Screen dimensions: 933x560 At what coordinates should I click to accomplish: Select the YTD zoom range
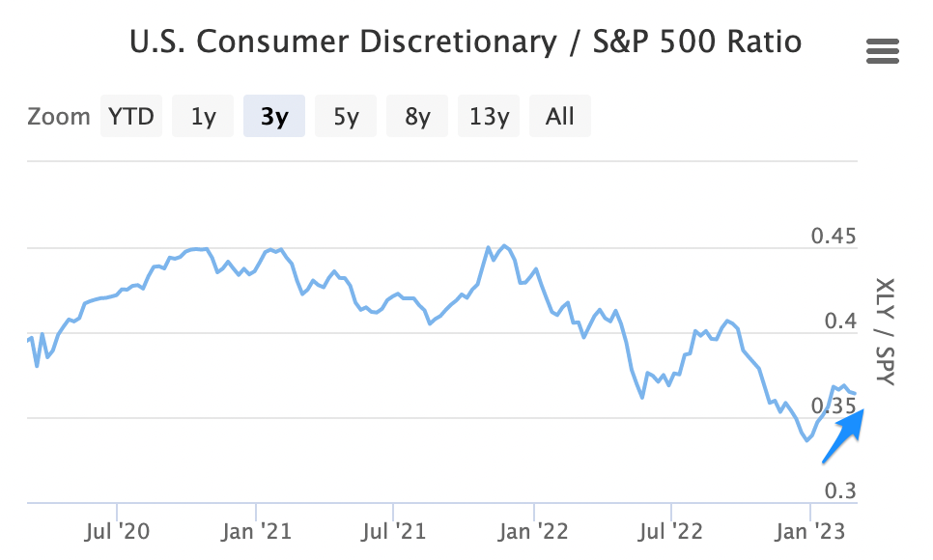pyautogui.click(x=131, y=117)
